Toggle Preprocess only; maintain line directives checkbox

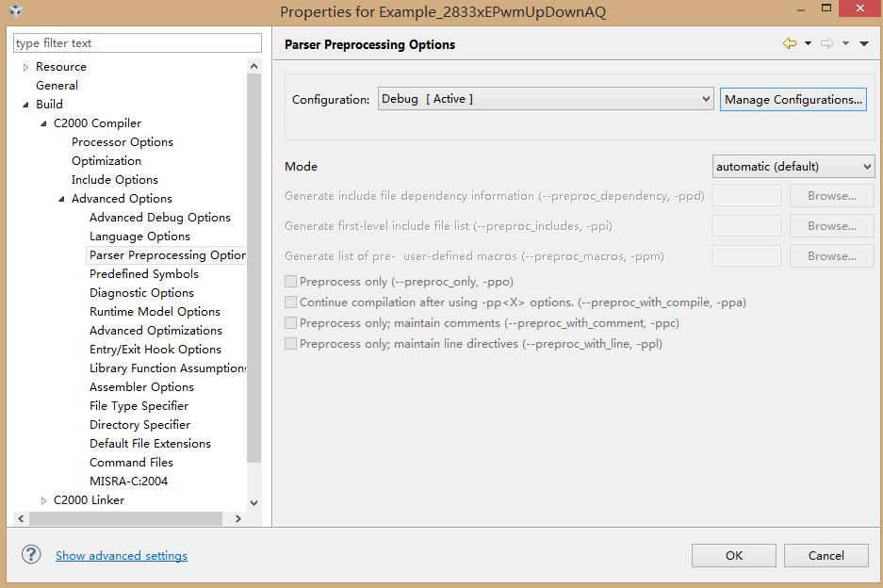click(290, 344)
